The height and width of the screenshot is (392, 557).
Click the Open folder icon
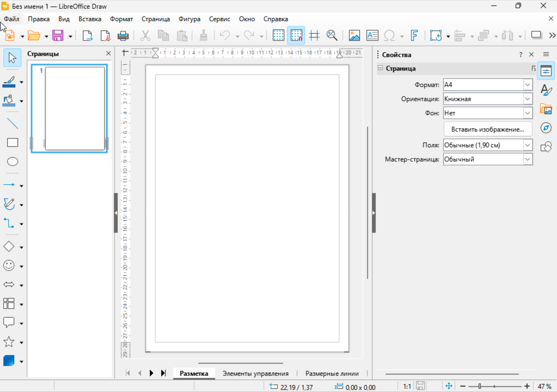pos(34,36)
